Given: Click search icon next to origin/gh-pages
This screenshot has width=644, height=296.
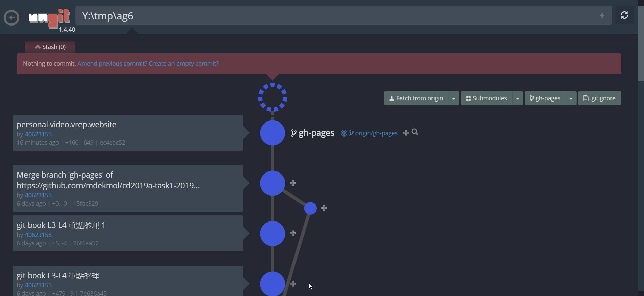Looking at the screenshot, I should [415, 132].
